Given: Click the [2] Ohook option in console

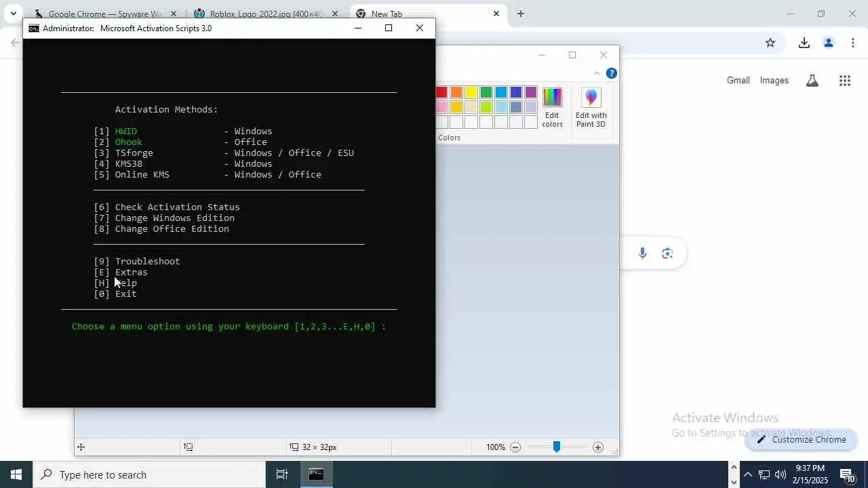Looking at the screenshot, I should point(180,142).
